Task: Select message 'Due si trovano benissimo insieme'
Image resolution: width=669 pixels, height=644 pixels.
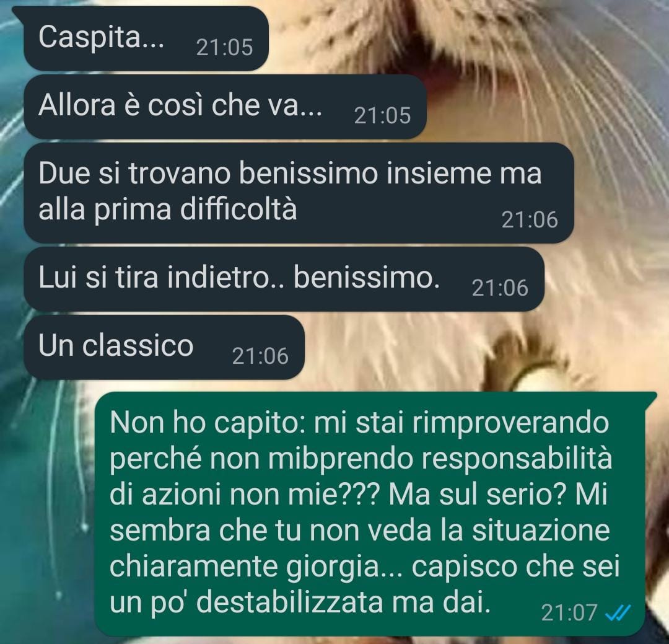Action: 299,193
